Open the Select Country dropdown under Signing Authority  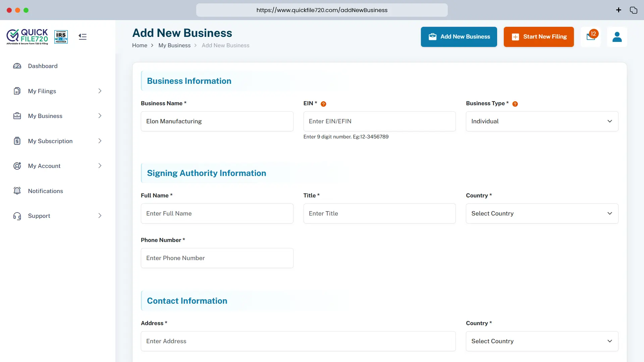pyautogui.click(x=542, y=214)
